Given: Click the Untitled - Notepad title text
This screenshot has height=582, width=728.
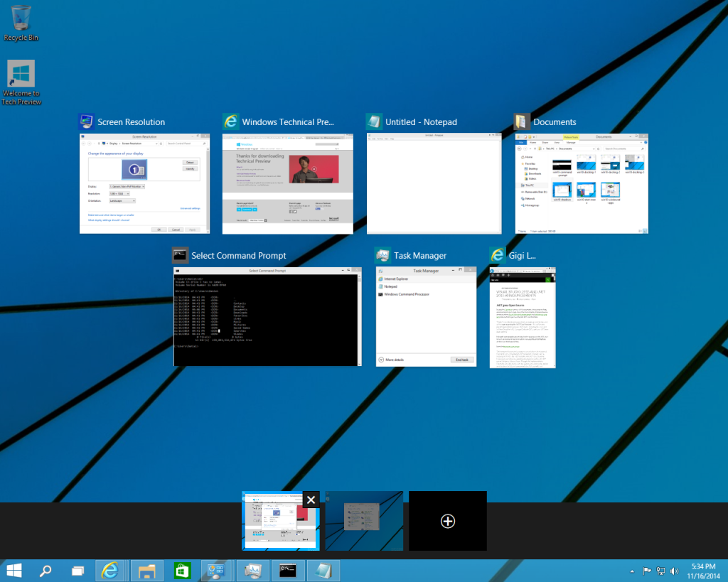Looking at the screenshot, I should pos(421,122).
